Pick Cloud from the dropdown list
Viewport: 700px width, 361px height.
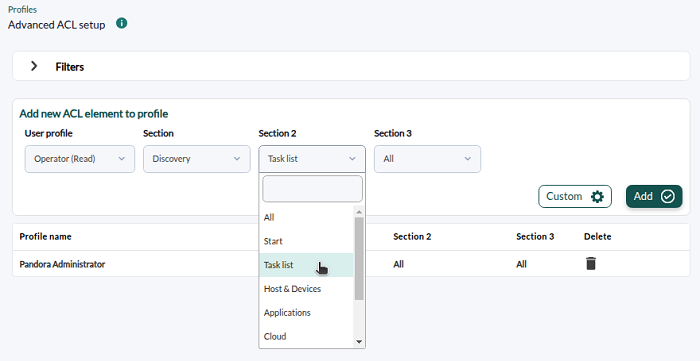pyautogui.click(x=306, y=336)
